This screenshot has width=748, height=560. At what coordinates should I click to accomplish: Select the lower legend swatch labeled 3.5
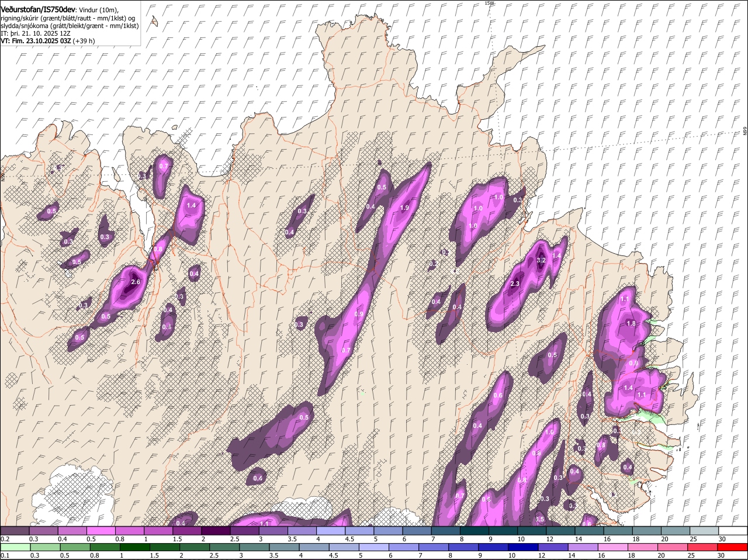(283, 547)
